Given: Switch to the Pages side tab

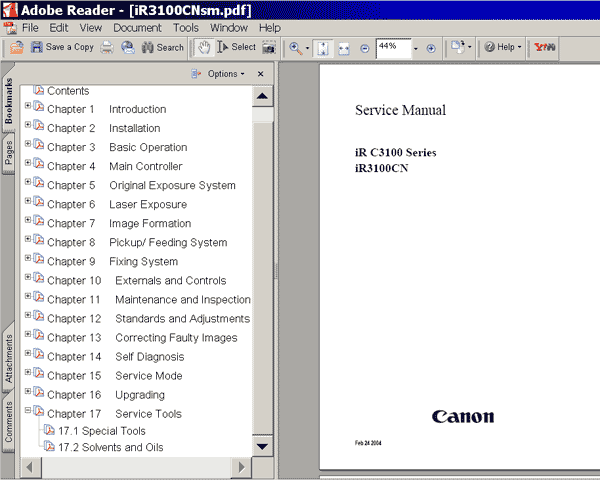Looking at the screenshot, I should (x=8, y=152).
